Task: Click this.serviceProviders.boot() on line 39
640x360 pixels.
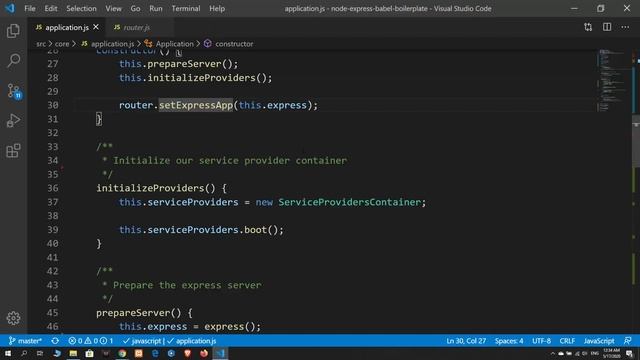Action: pos(201,230)
